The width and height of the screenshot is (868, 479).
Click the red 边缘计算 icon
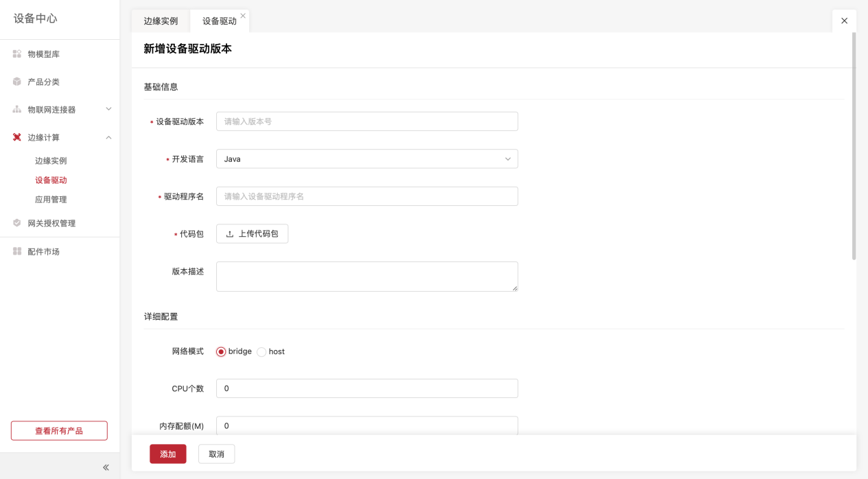(x=17, y=137)
